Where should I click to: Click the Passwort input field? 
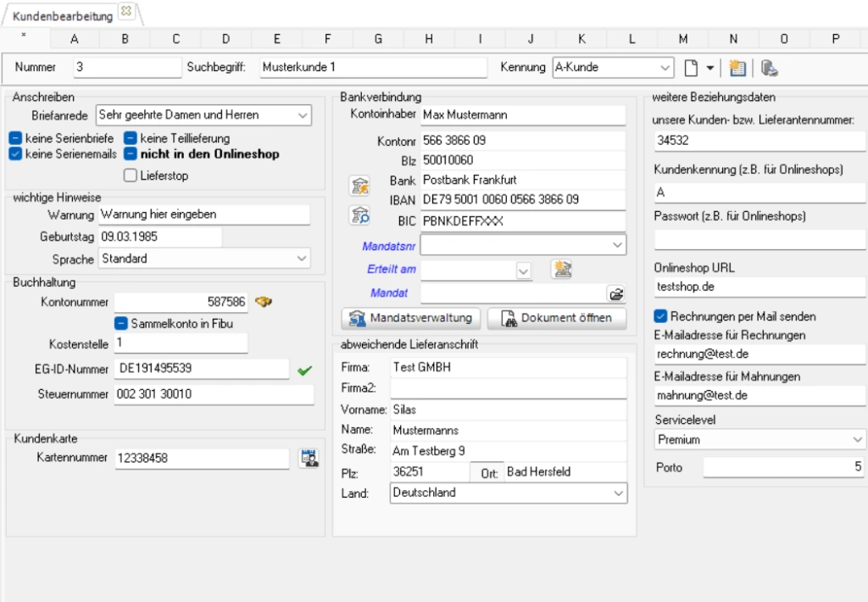pyautogui.click(x=759, y=239)
